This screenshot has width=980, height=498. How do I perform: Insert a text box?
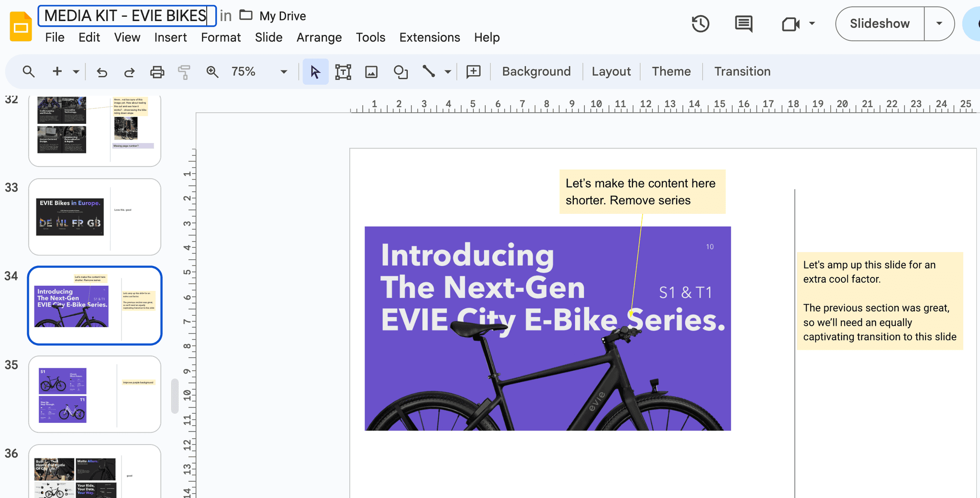343,72
